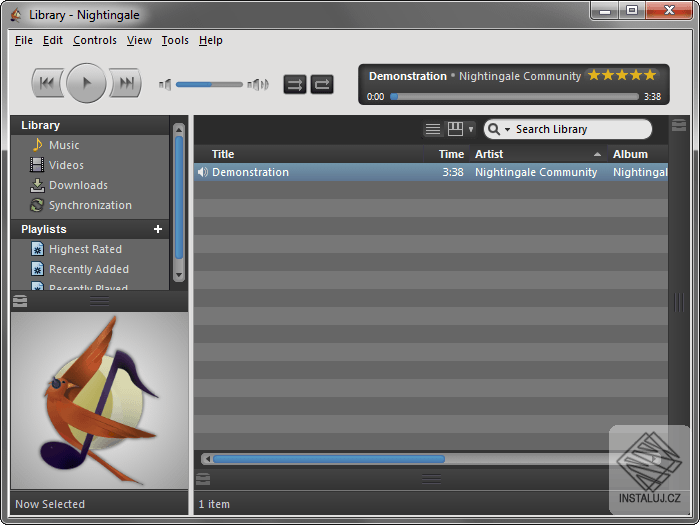Open the view options dropdown arrow
Image resolution: width=700 pixels, height=525 pixels.
pyautogui.click(x=471, y=129)
